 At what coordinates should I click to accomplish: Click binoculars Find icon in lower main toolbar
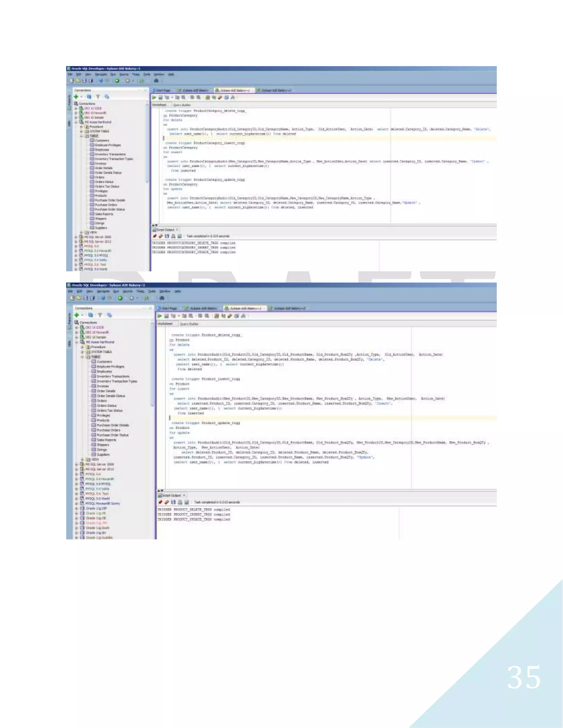tap(162, 298)
